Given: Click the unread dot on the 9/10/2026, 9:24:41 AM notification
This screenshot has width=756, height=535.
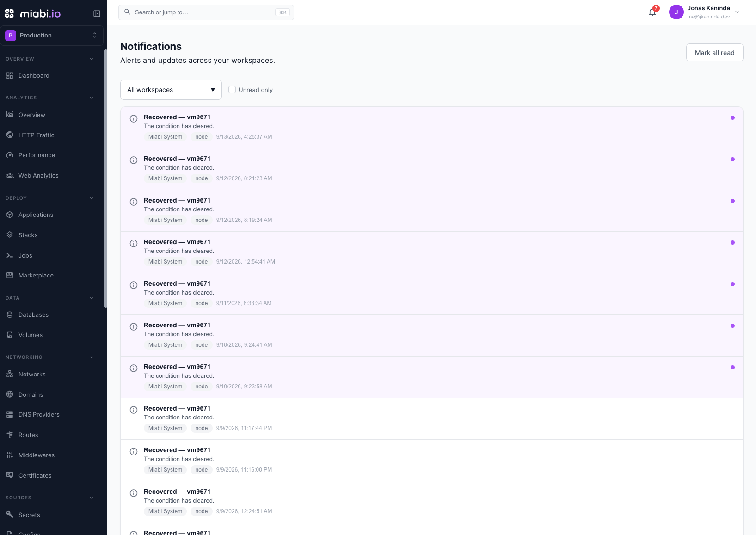Looking at the screenshot, I should coord(732,326).
